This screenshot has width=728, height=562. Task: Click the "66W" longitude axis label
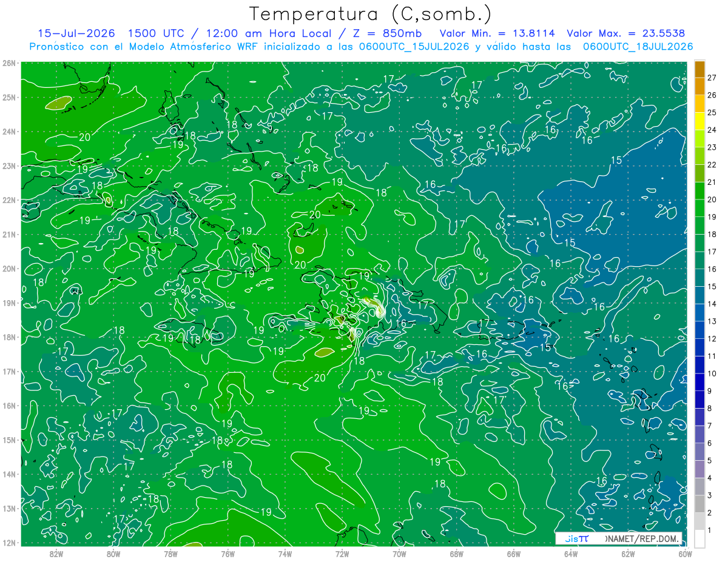[x=514, y=553]
